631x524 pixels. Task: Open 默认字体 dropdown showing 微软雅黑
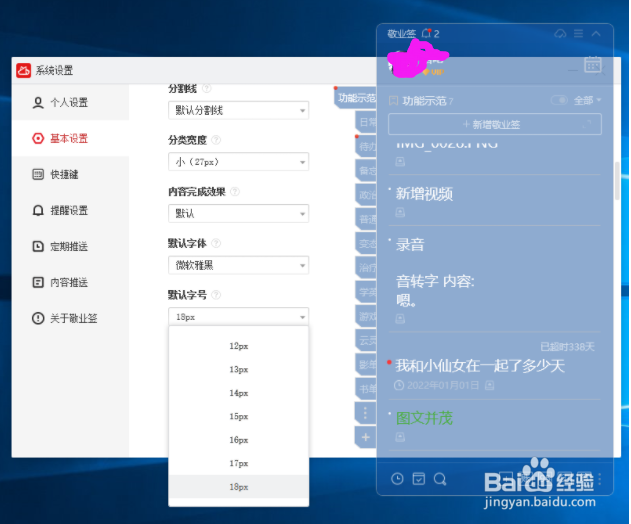(238, 265)
